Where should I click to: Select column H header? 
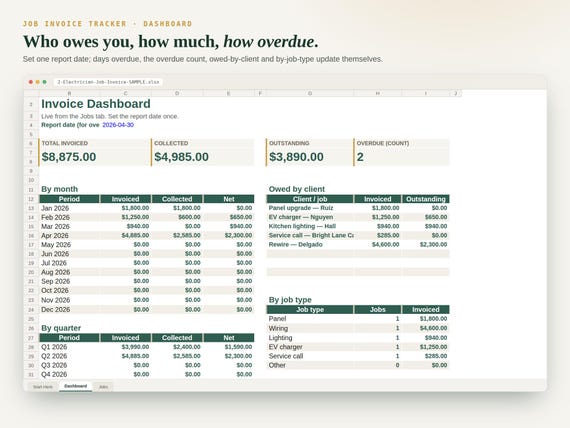(x=378, y=93)
